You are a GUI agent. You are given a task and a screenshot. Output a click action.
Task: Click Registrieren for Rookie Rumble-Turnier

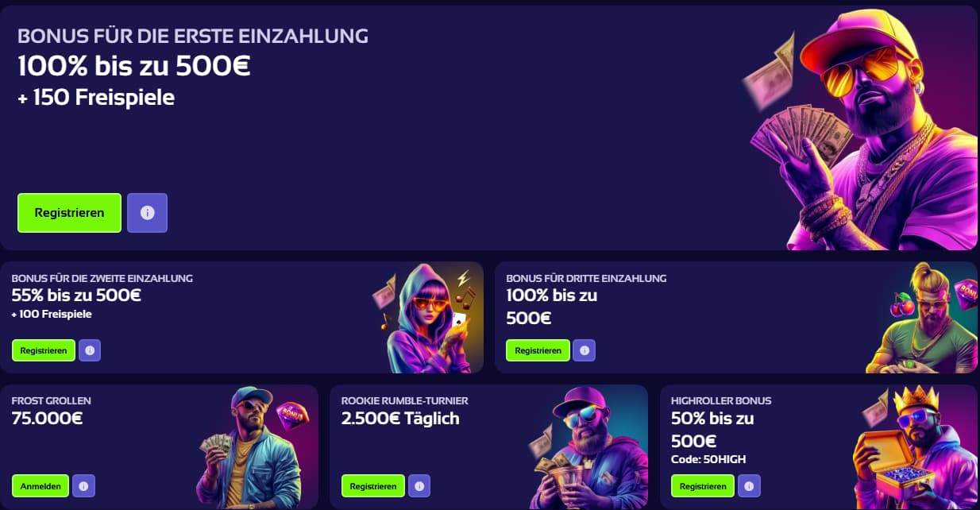[373, 486]
